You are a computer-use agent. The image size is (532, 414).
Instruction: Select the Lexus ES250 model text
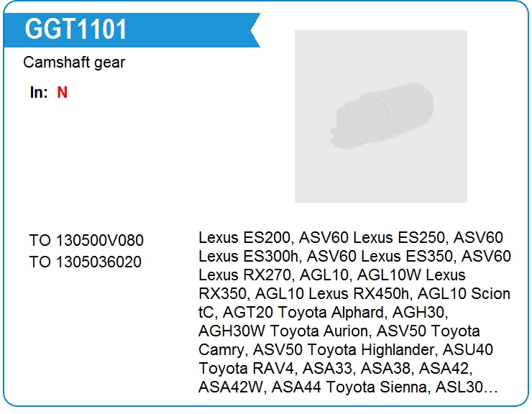pyautogui.click(x=386, y=237)
